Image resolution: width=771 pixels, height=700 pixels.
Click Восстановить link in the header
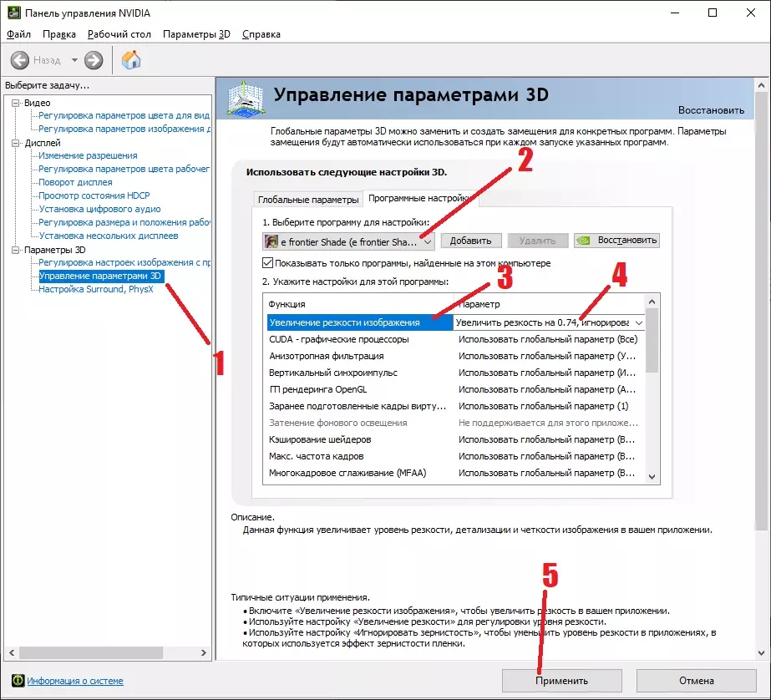tap(711, 110)
